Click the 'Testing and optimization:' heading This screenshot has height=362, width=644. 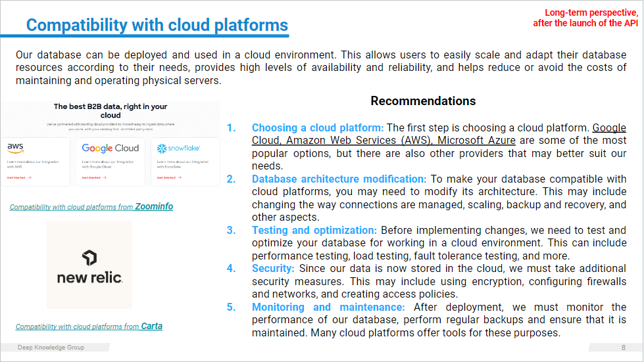point(314,230)
